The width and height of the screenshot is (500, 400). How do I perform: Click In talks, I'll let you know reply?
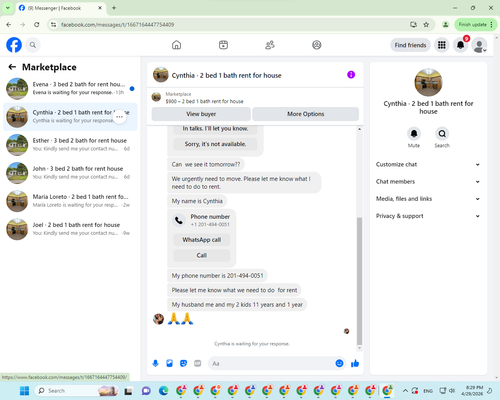(x=215, y=129)
